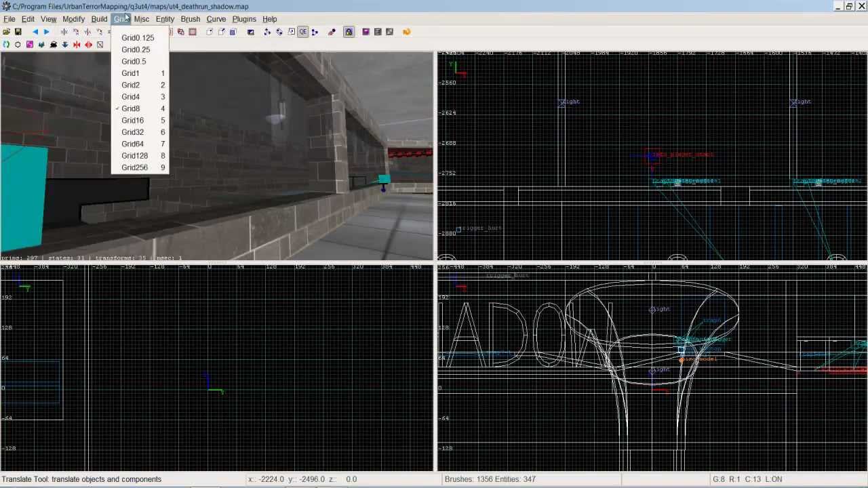Viewport: 868px width, 488px height.
Task: Open the Entity menu
Action: tap(165, 19)
